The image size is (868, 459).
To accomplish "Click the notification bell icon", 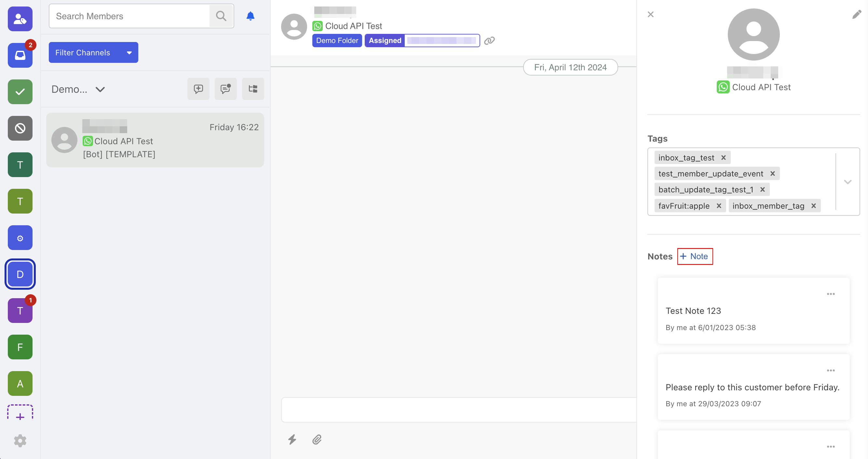I will 250,16.
